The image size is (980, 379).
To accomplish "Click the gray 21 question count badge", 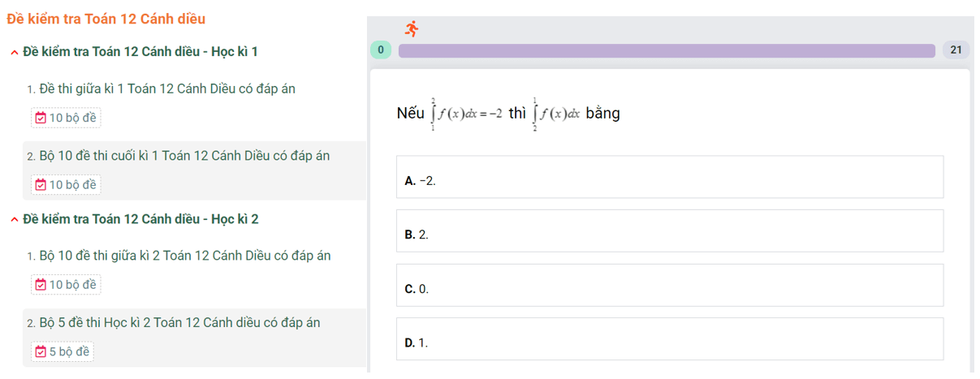I will (956, 50).
